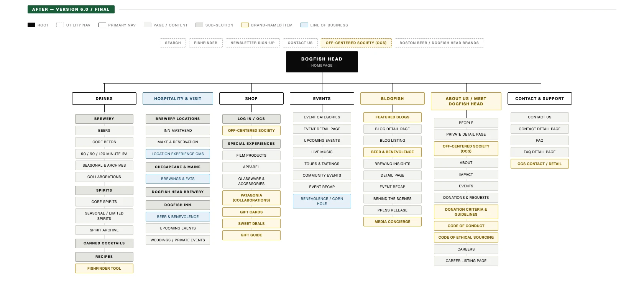
Task: Select GLASSWARE & ACCESSORIES box
Action: 251,181
